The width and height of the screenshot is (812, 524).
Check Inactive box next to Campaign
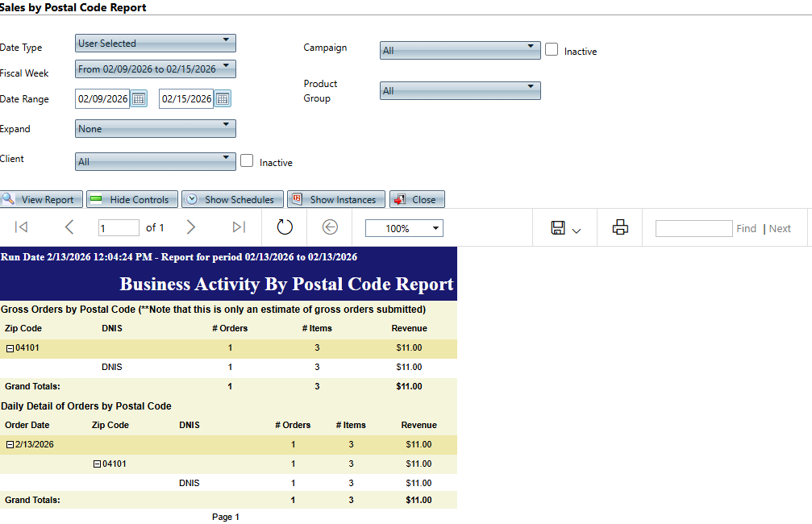point(552,50)
